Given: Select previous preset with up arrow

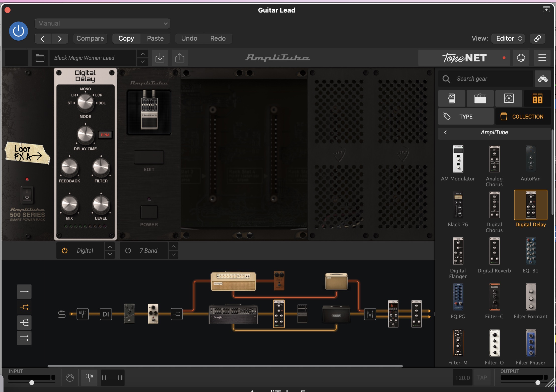Looking at the screenshot, I should click(x=143, y=54).
